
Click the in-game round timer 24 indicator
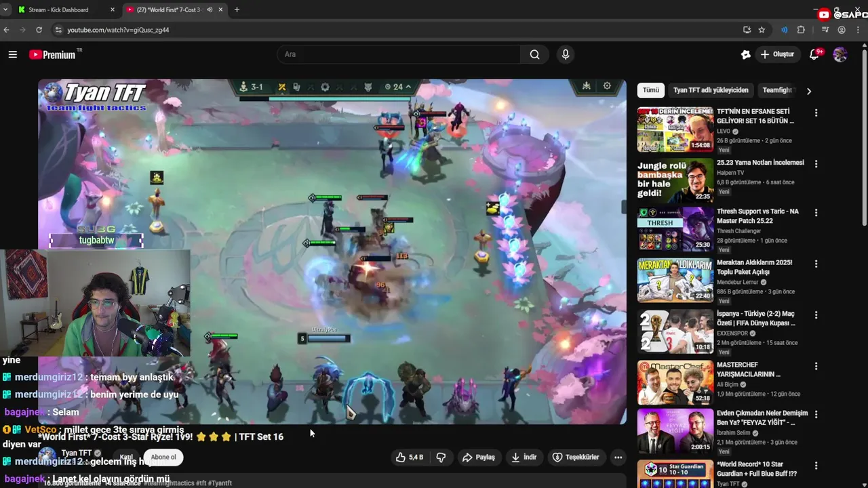point(397,87)
